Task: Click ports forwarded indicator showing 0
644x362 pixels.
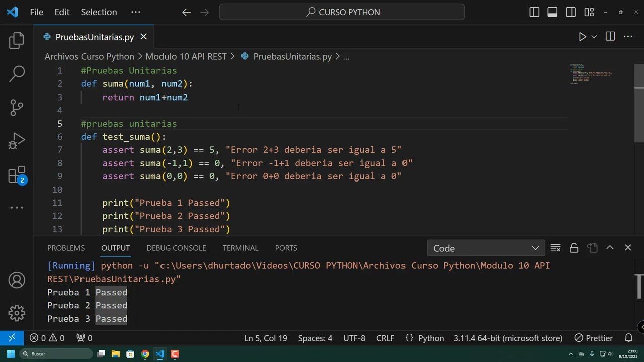Action: 84,338
